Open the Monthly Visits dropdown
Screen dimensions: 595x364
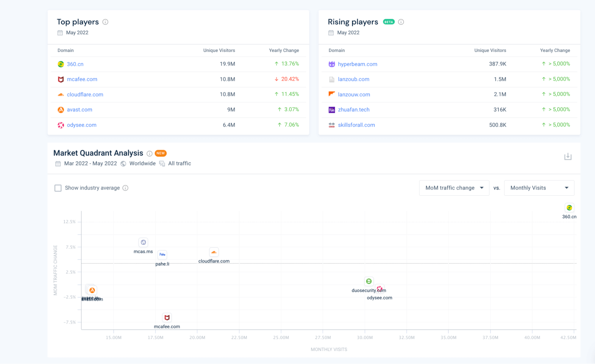coord(539,188)
